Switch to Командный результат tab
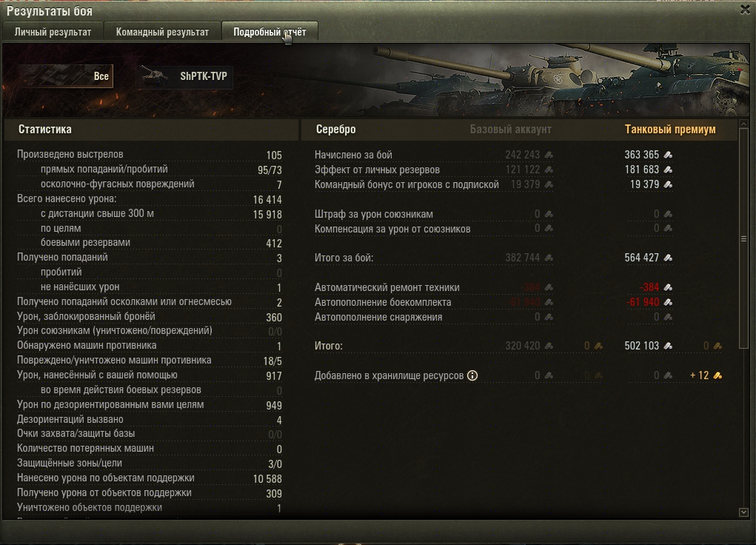Viewport: 756px width, 545px height. click(162, 32)
